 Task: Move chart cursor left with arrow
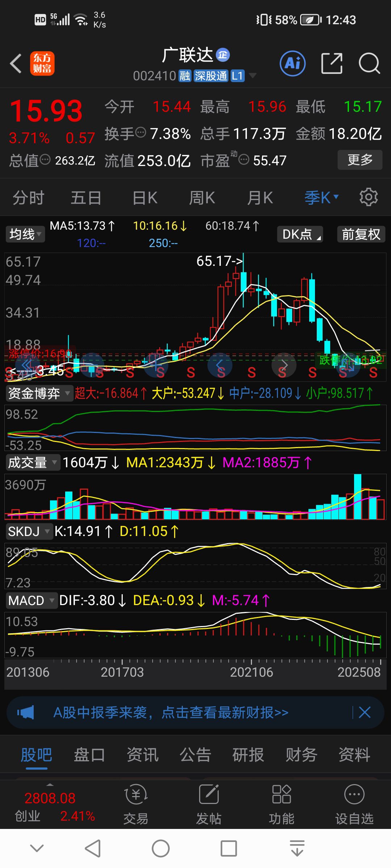point(220,365)
